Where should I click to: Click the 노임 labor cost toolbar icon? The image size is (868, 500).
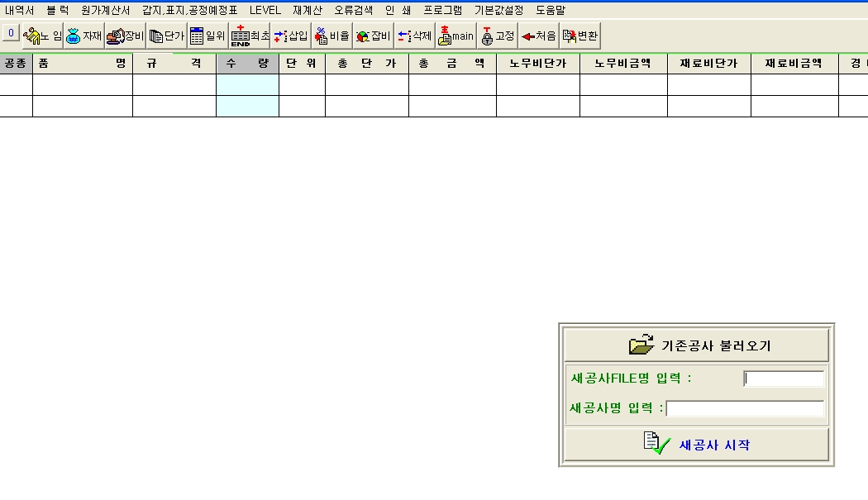point(43,36)
